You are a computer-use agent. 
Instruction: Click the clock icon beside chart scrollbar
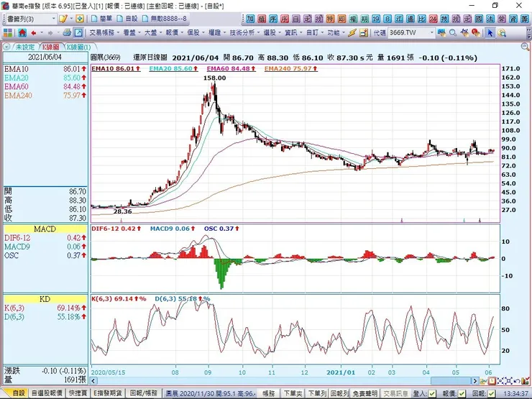click(x=492, y=381)
